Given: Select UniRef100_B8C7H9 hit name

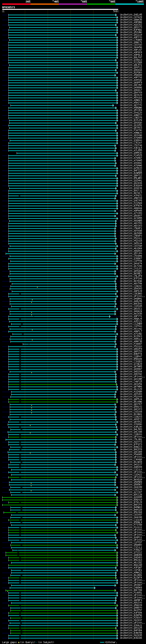Looking at the screenshot, I should pos(131,590).
